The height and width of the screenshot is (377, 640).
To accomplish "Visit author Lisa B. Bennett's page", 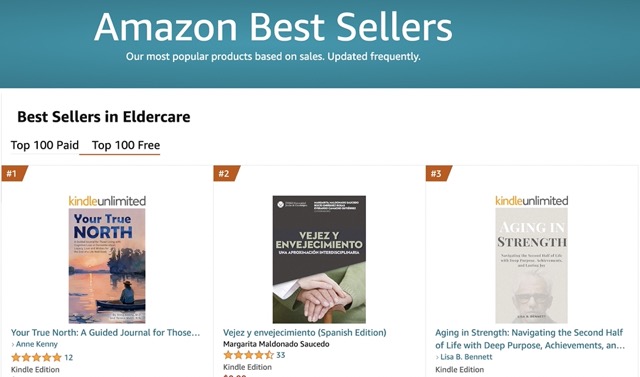I will 466,357.
